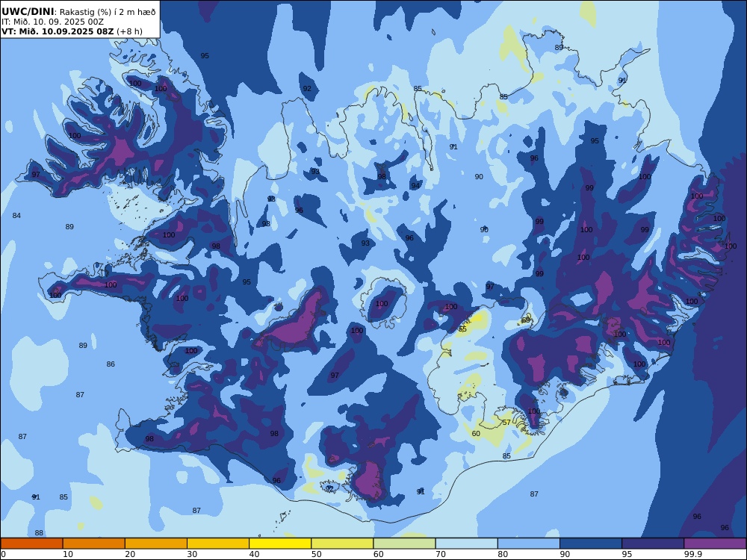Viewport: 747px width, 560px height.
Task: Click the '10' legend tick label
Action: tap(68, 554)
